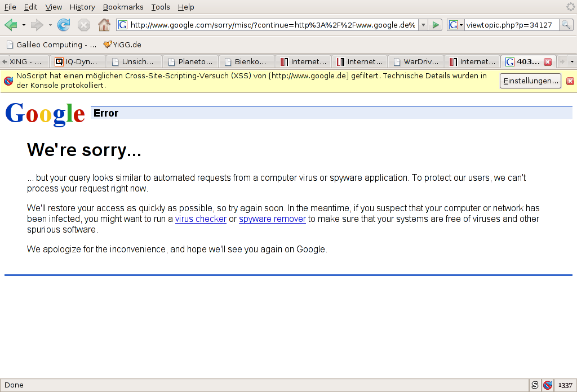This screenshot has height=392, width=577.
Task: Switch to the Planeto... tab
Action: click(191, 62)
